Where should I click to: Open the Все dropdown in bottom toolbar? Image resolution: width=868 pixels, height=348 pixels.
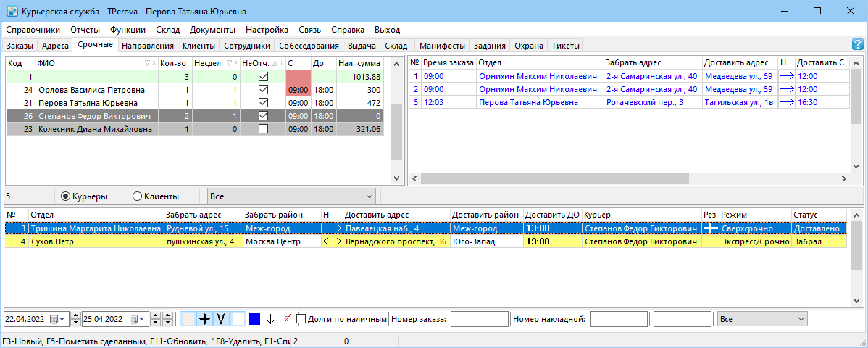pyautogui.click(x=762, y=318)
